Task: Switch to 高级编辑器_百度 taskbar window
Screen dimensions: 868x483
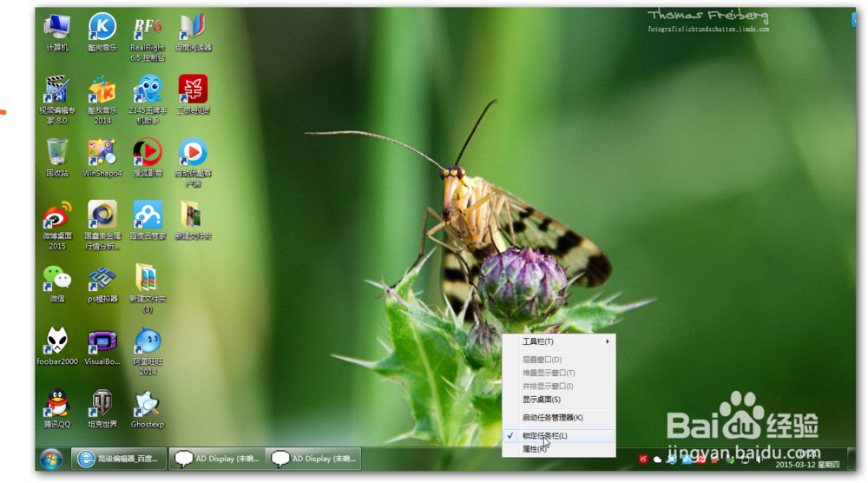Action: (119, 459)
